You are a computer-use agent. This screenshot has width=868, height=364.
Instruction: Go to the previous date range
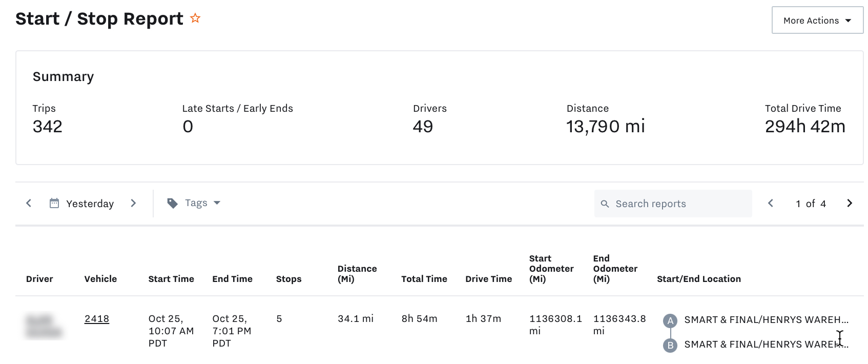[29, 204]
